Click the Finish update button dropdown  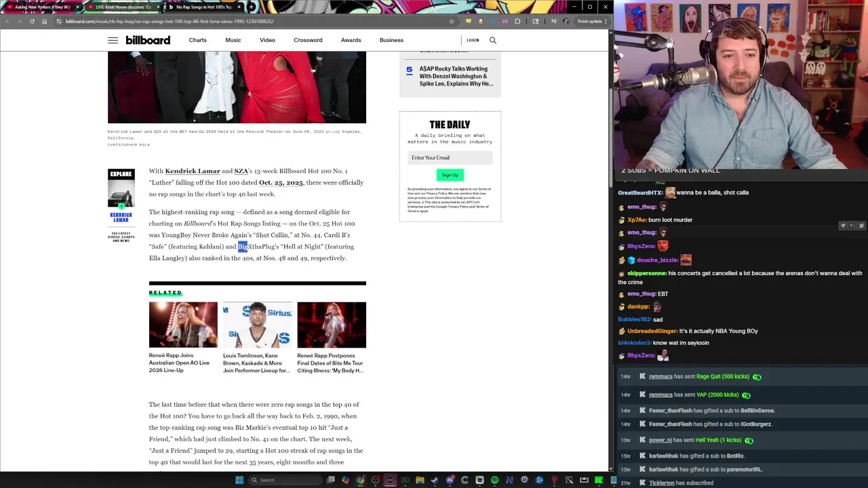coord(591,21)
